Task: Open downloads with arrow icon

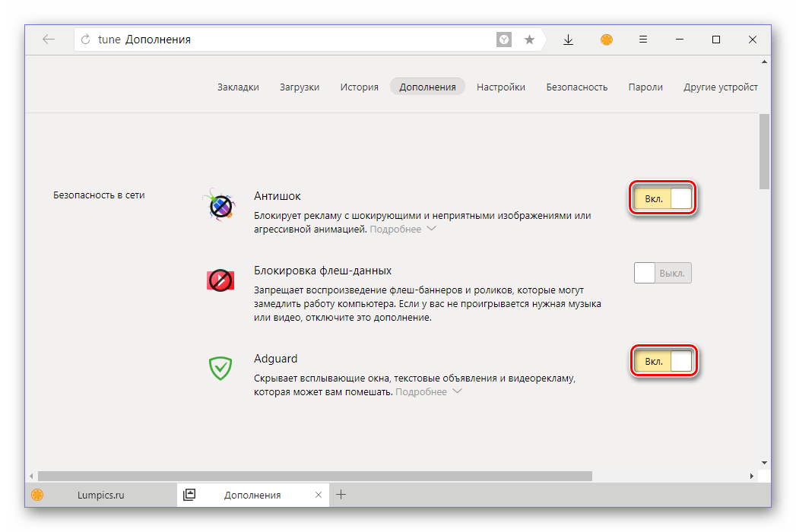Action: click(568, 40)
